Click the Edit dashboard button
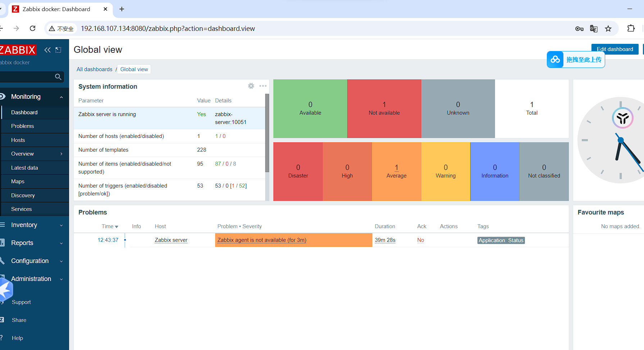The width and height of the screenshot is (644, 350). 614,49
